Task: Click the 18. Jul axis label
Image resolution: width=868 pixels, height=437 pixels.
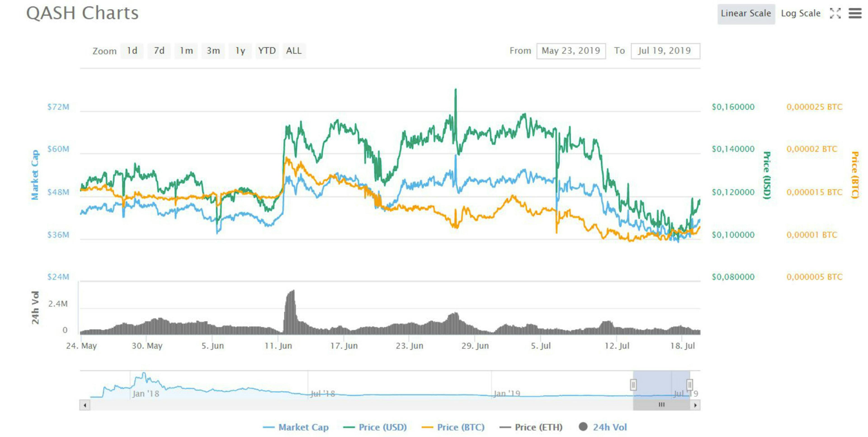Action: pyautogui.click(x=682, y=346)
